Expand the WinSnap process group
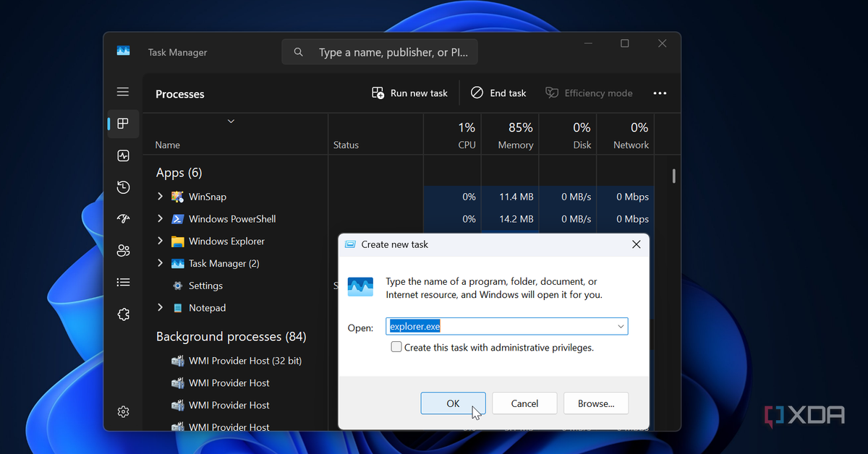This screenshot has height=454, width=868. 160,197
